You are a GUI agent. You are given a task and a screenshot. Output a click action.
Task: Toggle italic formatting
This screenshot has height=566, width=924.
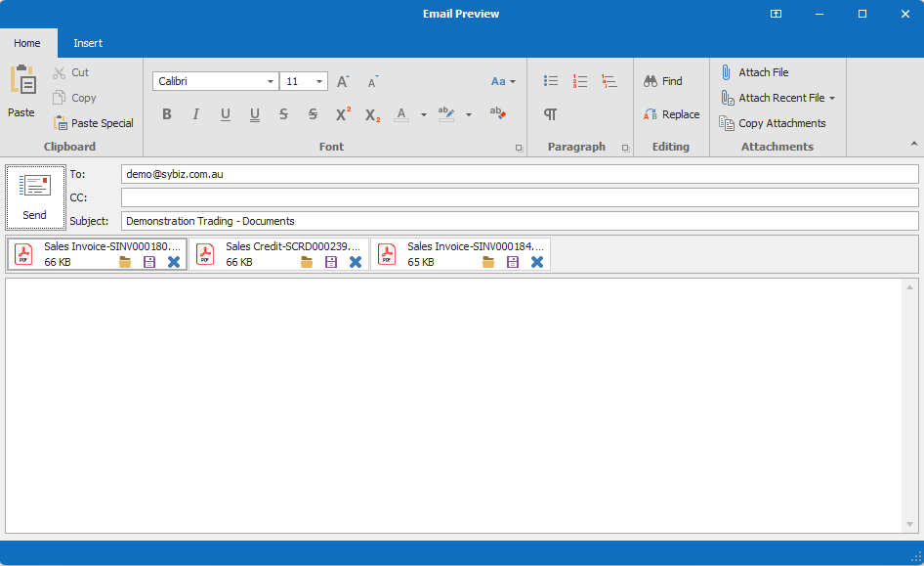click(x=195, y=114)
